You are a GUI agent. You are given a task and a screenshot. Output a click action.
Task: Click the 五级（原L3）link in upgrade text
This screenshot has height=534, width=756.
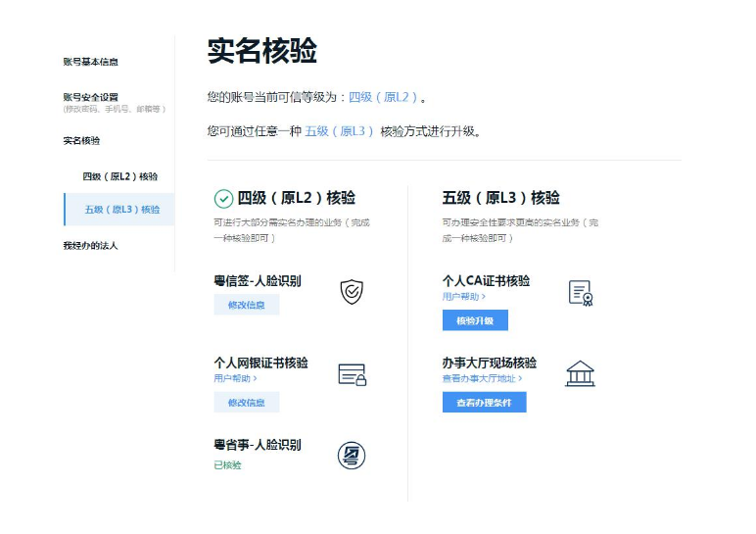pos(340,131)
